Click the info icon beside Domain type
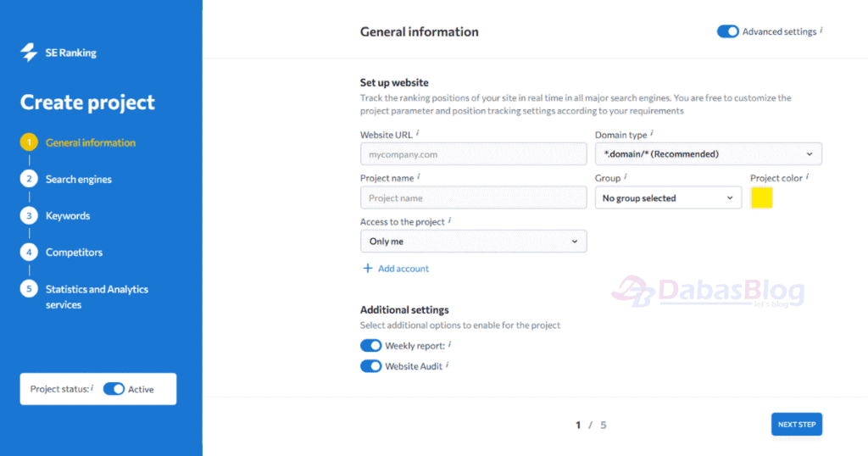Viewport: 868px width, 456px height. click(652, 133)
